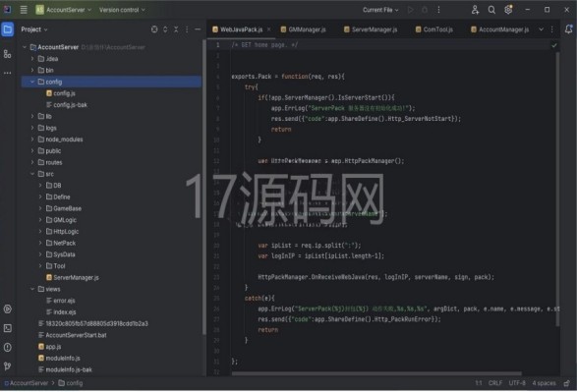Expand all Project tree nodes icon
The width and height of the screenshot is (577, 392).
(165, 29)
